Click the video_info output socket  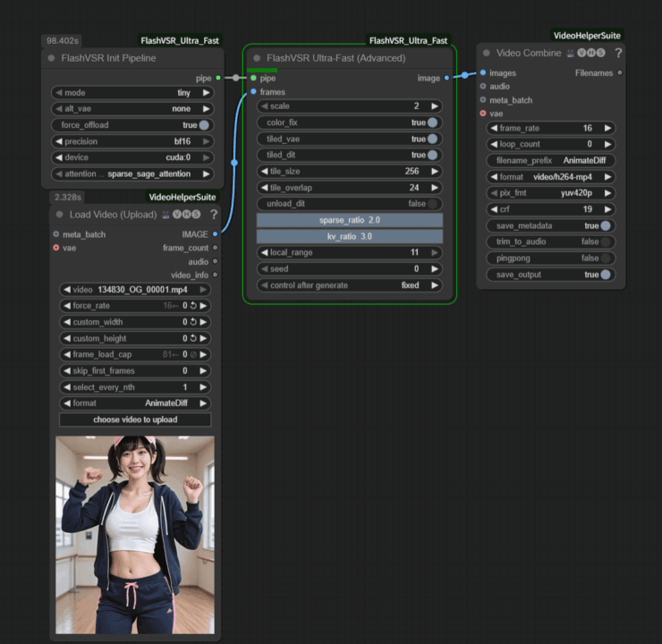[215, 275]
